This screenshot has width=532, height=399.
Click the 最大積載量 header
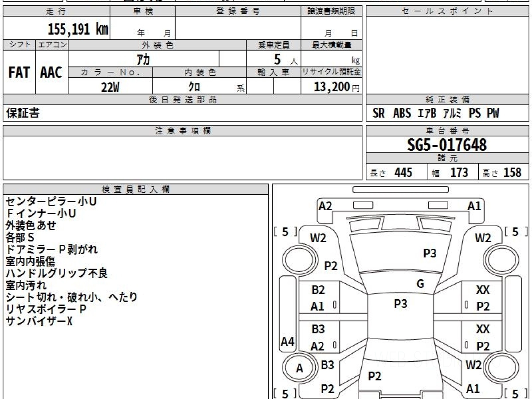[331, 45]
